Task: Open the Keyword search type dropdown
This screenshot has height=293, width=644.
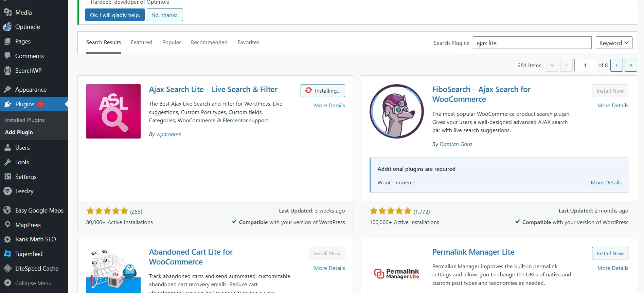Action: (x=614, y=43)
